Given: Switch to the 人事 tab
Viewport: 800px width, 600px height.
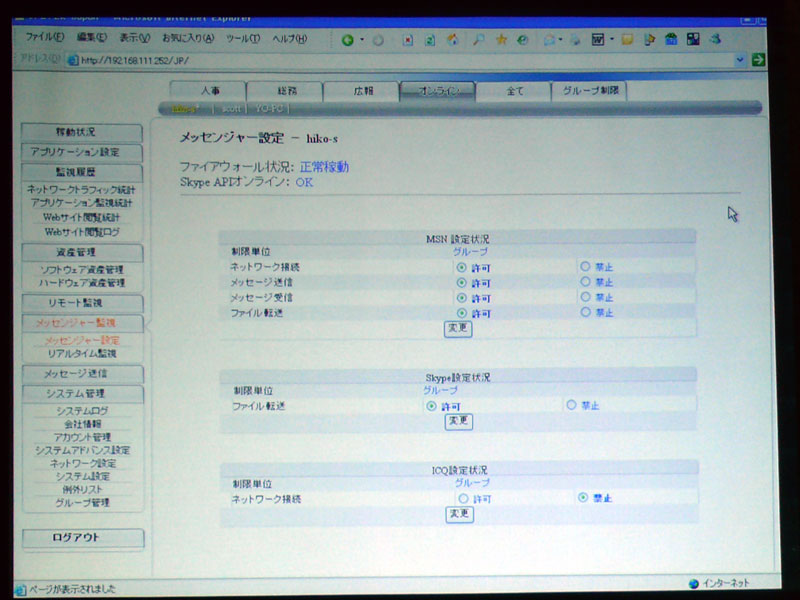Looking at the screenshot, I should point(208,91).
